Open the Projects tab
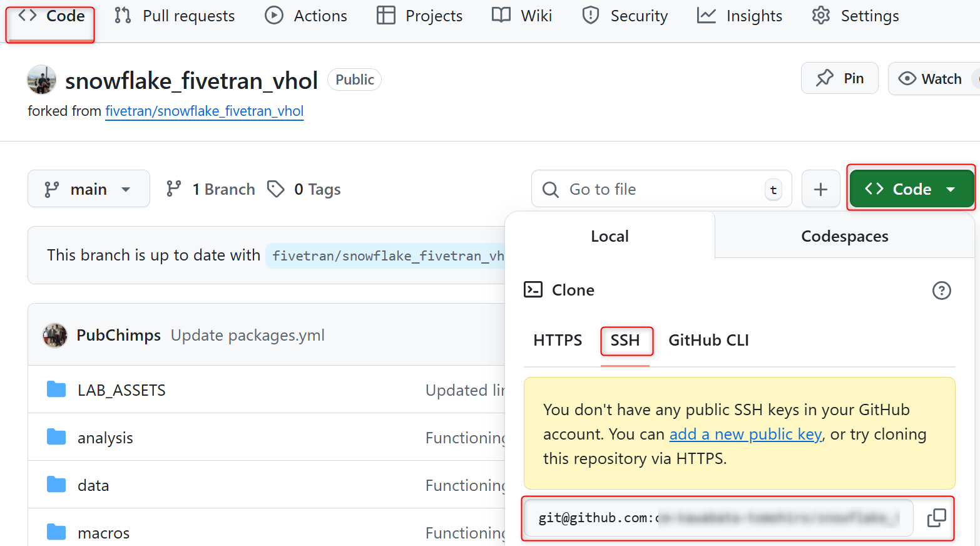Screen dimensions: 980x546 click(x=420, y=16)
